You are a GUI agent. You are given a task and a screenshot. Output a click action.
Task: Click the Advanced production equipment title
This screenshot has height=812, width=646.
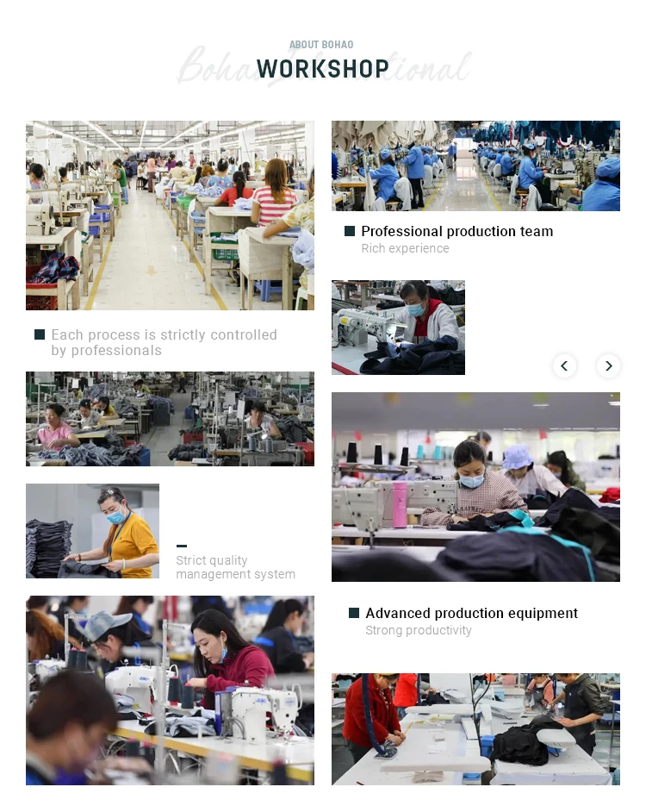pyautogui.click(x=471, y=613)
